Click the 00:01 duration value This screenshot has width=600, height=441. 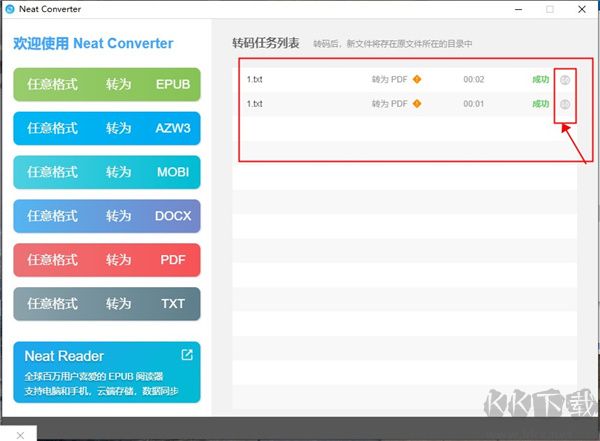click(474, 104)
